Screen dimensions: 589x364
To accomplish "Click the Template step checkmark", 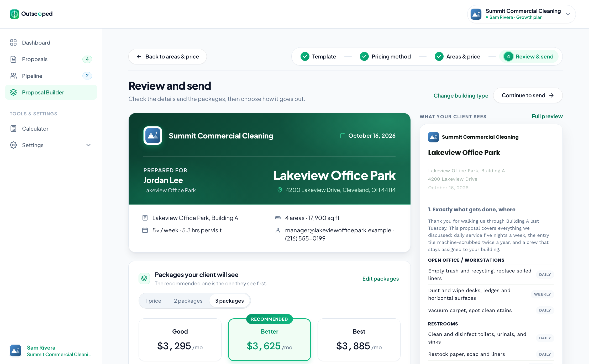I will click(x=305, y=56).
